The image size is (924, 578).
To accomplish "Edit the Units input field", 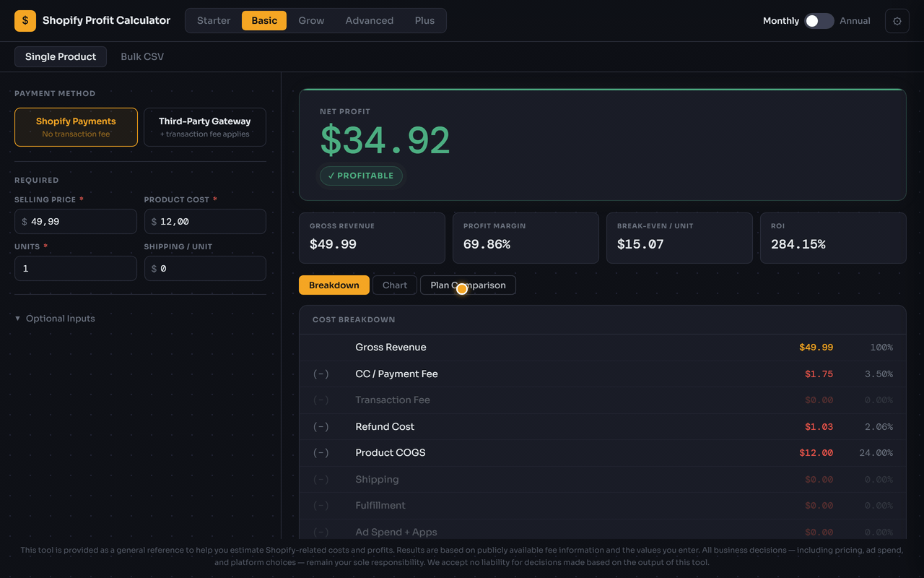I will [76, 269].
